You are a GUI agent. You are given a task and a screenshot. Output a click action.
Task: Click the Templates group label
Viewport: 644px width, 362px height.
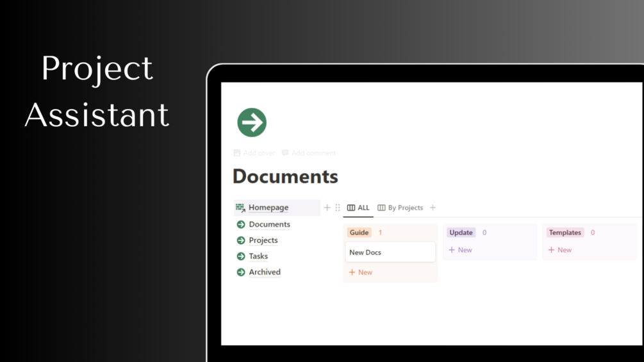565,233
